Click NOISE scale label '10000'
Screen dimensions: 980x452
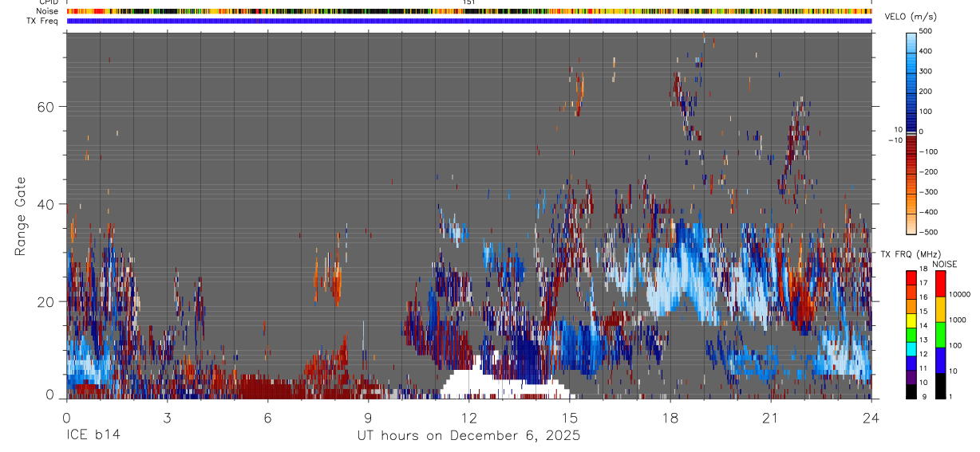pyautogui.click(x=960, y=294)
